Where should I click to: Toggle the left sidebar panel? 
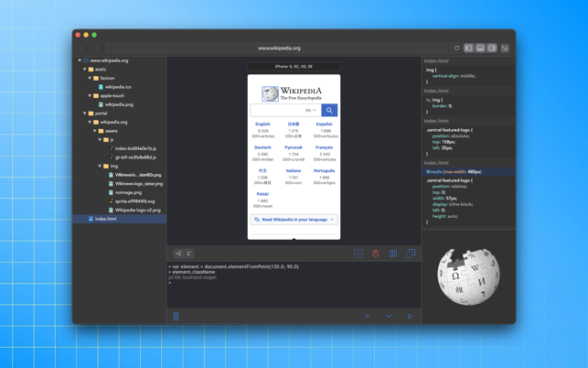click(469, 49)
